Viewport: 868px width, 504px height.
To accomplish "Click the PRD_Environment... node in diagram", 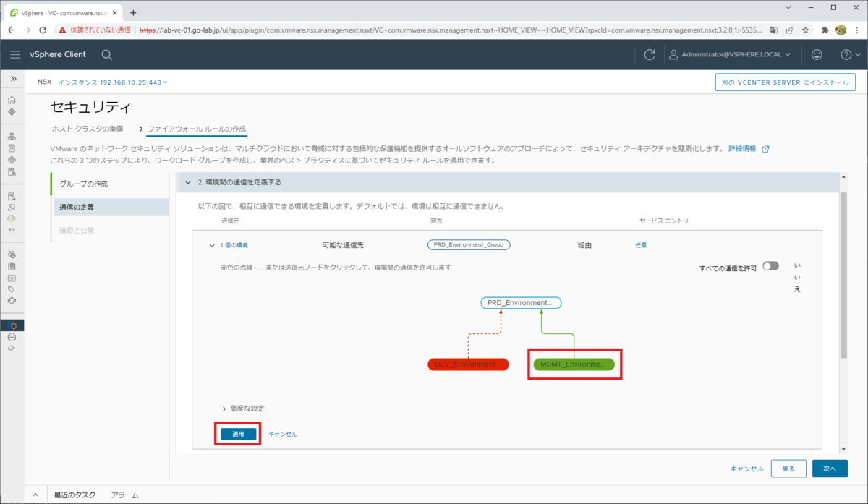I will [x=521, y=303].
